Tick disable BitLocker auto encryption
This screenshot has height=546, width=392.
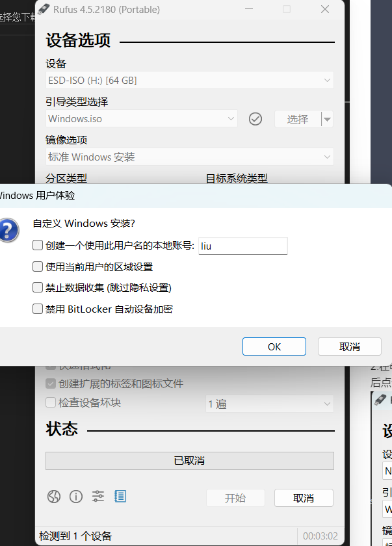click(38, 309)
